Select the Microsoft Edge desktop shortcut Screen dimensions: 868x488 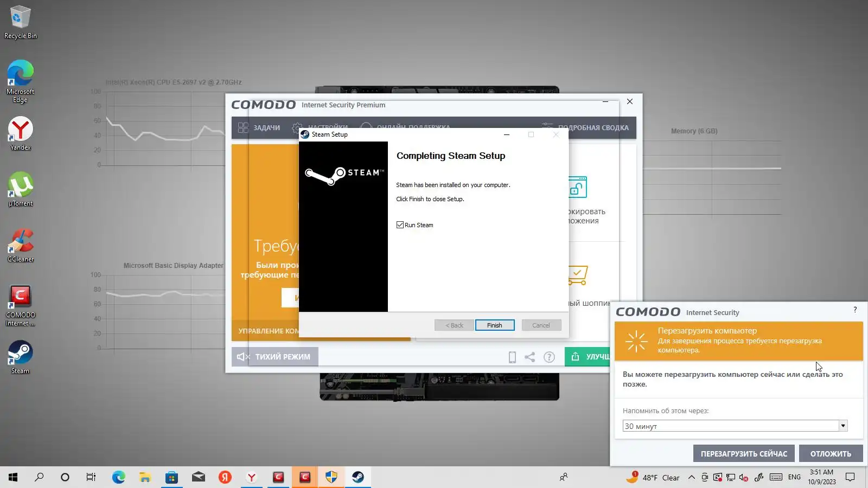pyautogui.click(x=21, y=81)
